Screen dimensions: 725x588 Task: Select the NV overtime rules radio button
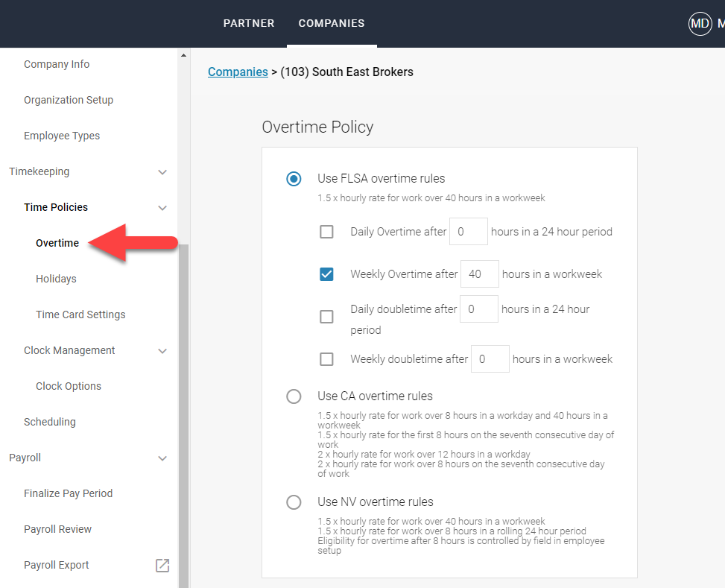[294, 502]
